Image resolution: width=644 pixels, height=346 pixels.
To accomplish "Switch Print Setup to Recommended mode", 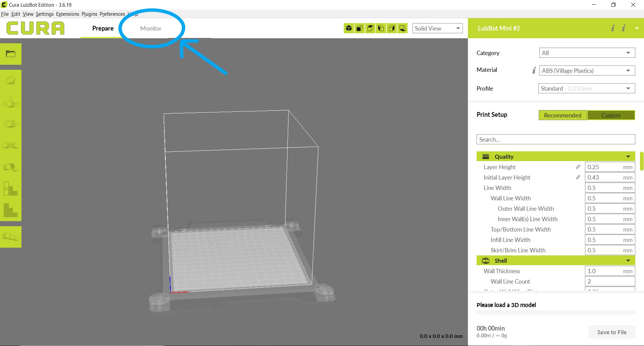I will pos(562,115).
